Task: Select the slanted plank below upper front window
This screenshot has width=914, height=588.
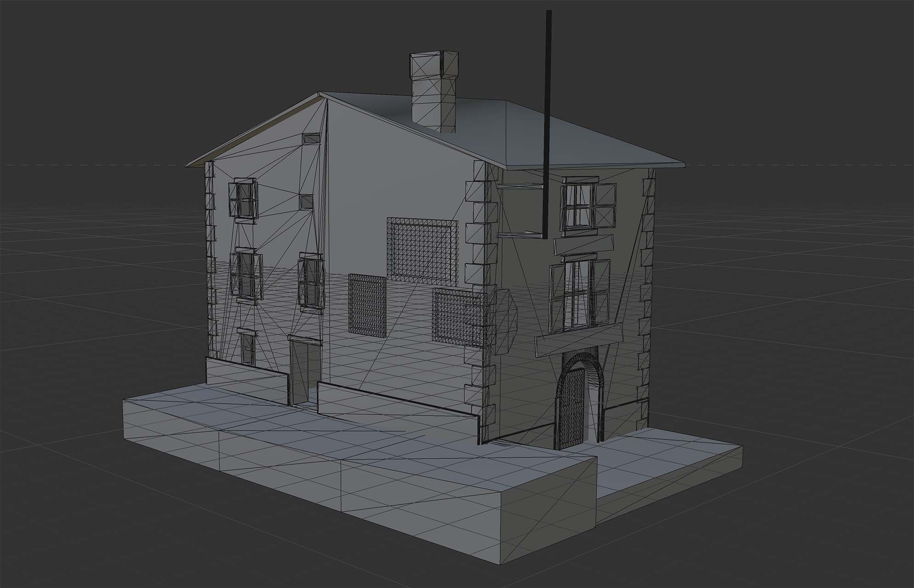Action: (x=583, y=244)
